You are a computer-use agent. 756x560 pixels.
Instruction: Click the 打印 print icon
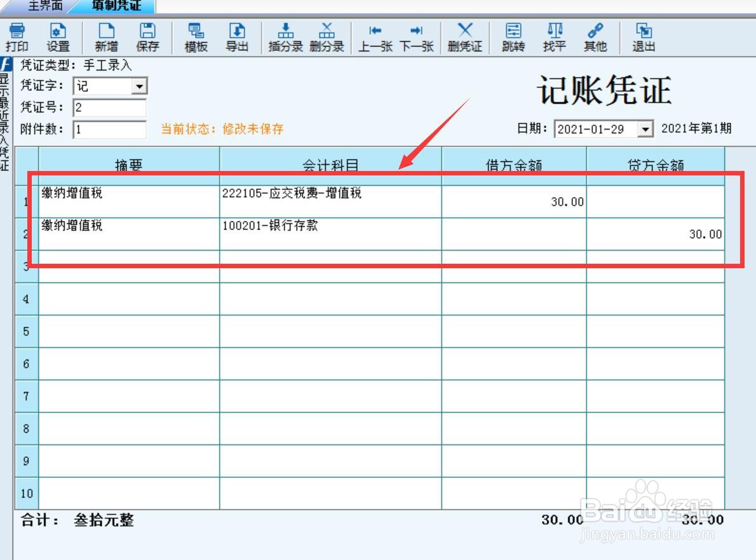pos(17,36)
